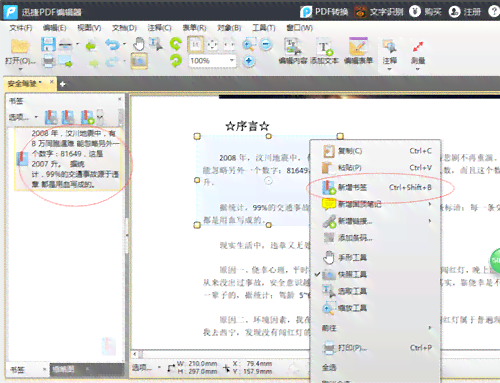
Task: Click the 添加文本 add text tool
Action: click(324, 51)
